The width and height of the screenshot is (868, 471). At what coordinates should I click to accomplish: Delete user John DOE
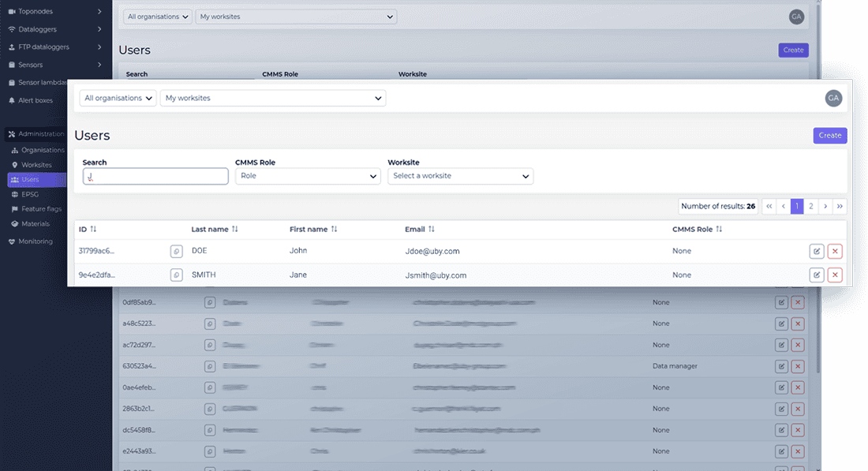point(835,251)
